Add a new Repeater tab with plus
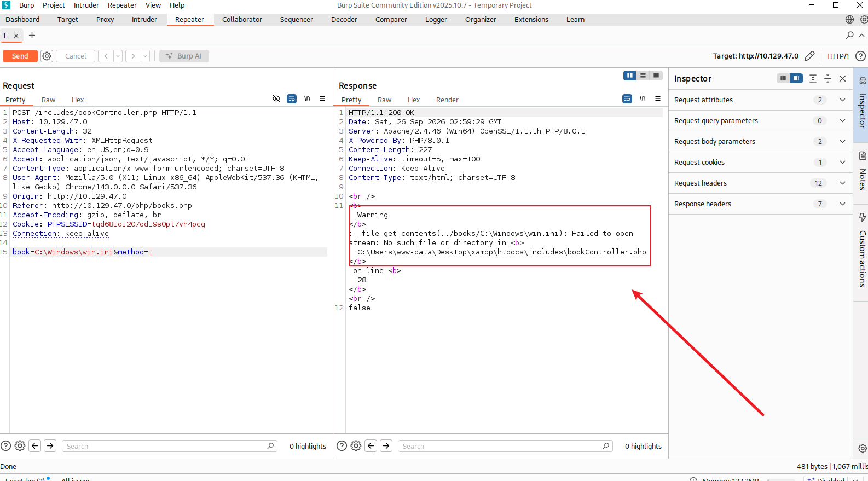 (32, 36)
